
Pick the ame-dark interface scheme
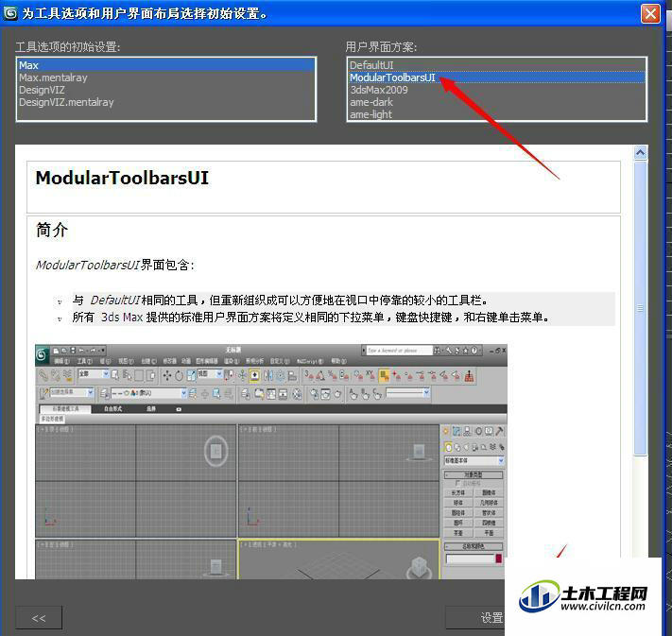click(x=496, y=102)
